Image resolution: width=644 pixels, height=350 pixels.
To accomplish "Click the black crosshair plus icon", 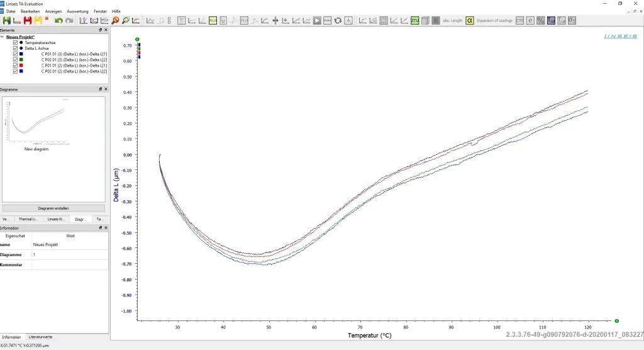I will (275, 21).
